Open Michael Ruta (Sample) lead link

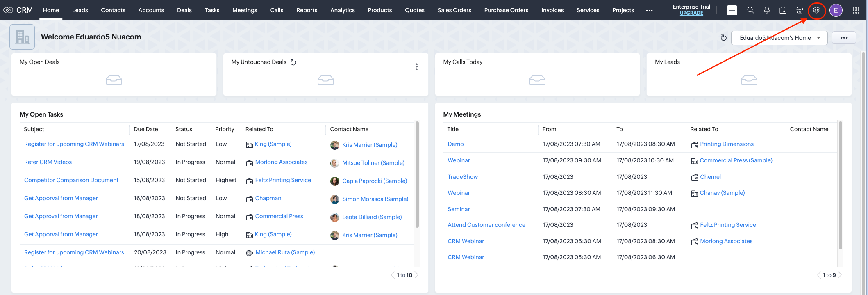285,252
